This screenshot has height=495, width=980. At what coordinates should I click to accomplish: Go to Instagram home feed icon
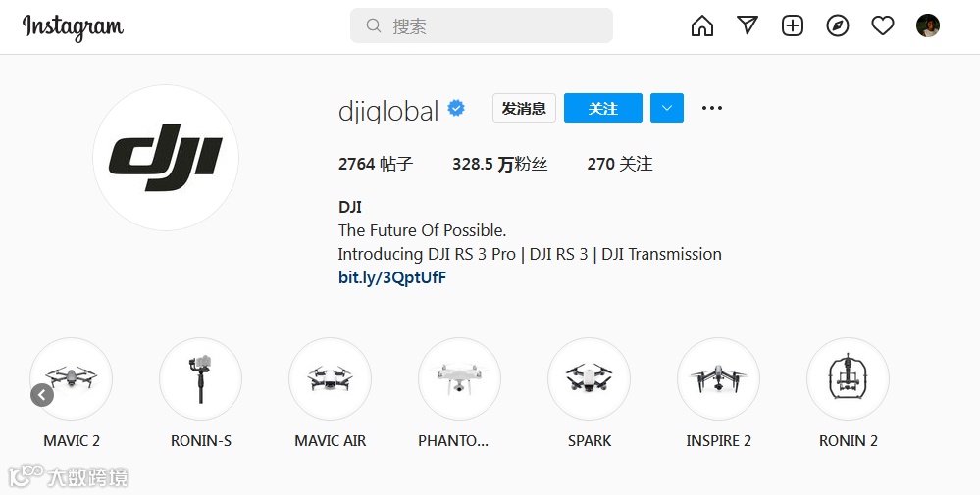point(701,25)
